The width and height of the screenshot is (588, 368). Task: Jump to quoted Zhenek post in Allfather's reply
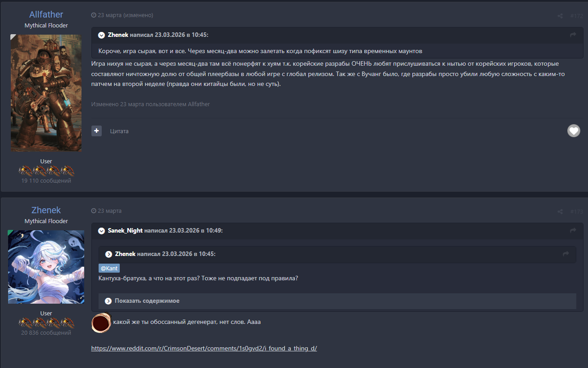(x=573, y=35)
